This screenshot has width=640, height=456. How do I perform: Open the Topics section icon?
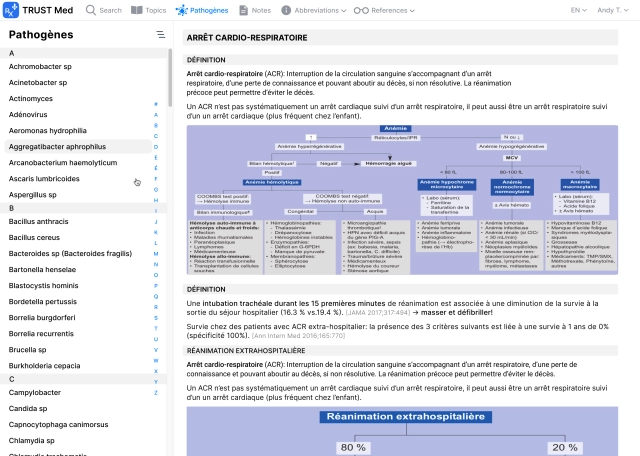pyautogui.click(x=138, y=10)
